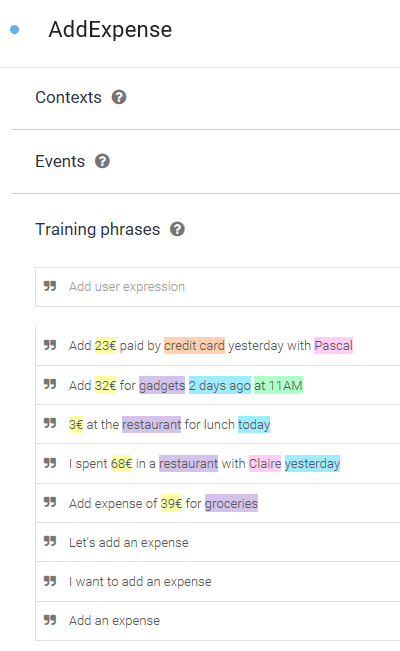Click quote icon of 'I want to add an expense'

pyautogui.click(x=50, y=581)
